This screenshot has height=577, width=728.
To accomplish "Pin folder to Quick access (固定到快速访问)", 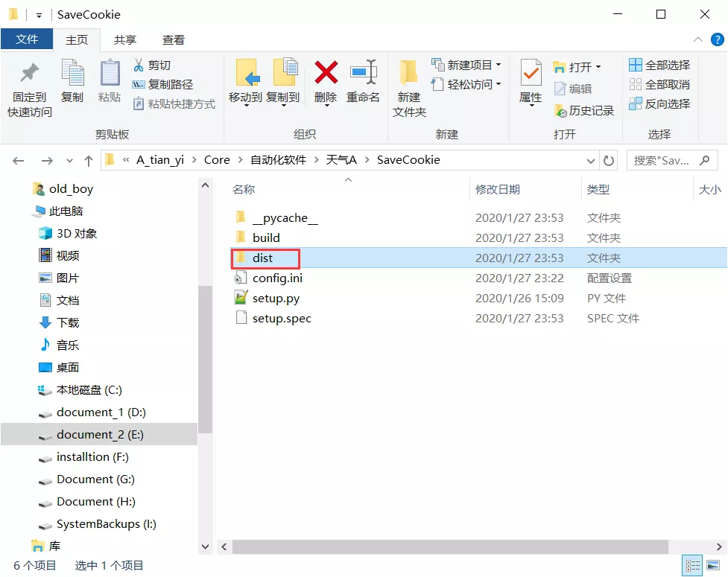I will coord(29,89).
